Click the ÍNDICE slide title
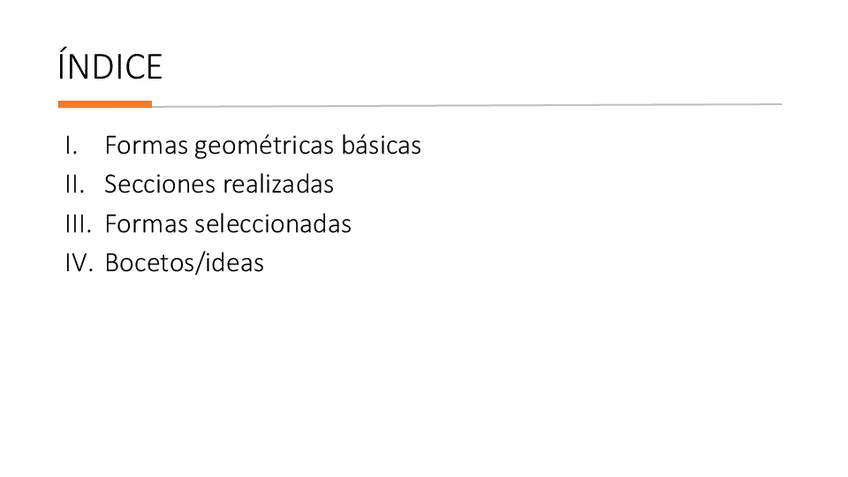Image resolution: width=848 pixels, height=477 pixels. click(110, 68)
